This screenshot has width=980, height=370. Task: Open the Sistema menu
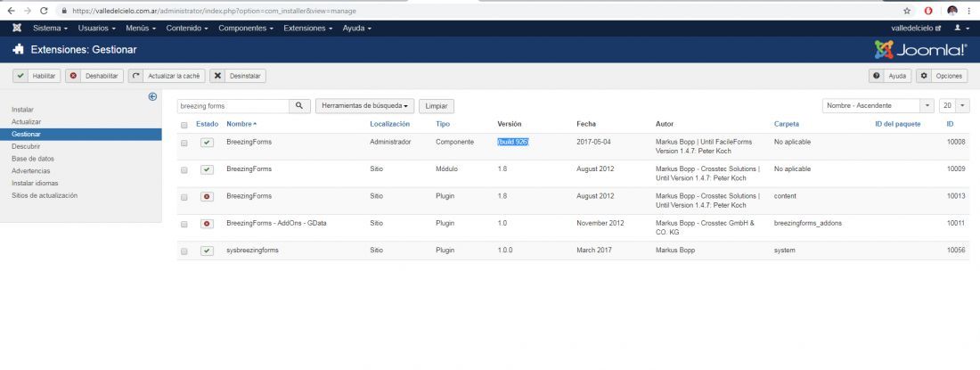(x=50, y=29)
